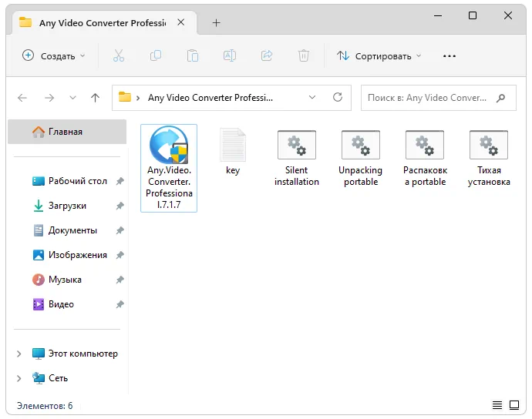Open the Сортировать dropdown

click(x=379, y=55)
